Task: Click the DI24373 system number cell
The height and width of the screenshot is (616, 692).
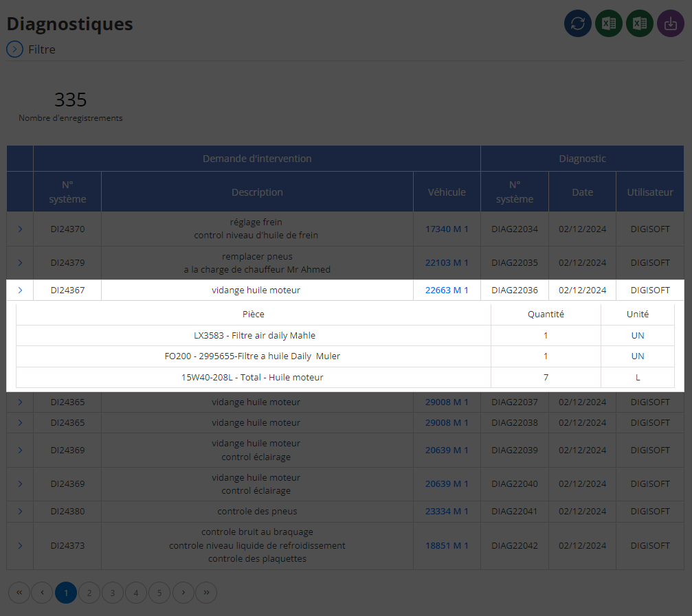Action: pyautogui.click(x=67, y=545)
